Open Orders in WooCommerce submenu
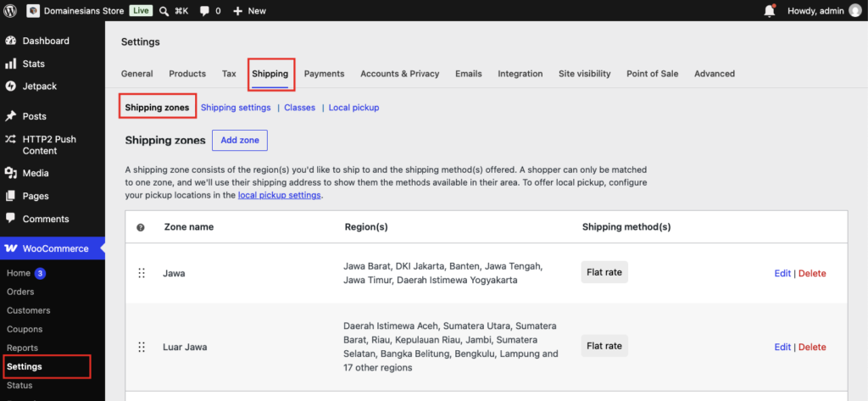 pyautogui.click(x=20, y=292)
